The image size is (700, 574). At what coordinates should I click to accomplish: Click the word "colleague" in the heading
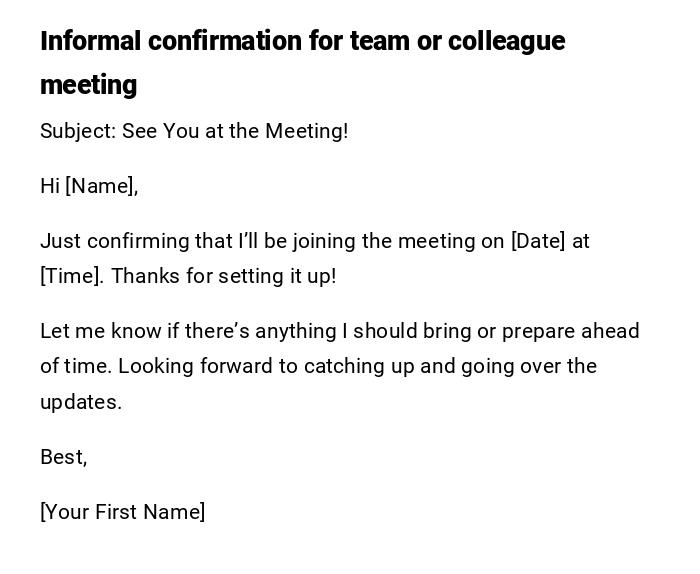(x=506, y=41)
